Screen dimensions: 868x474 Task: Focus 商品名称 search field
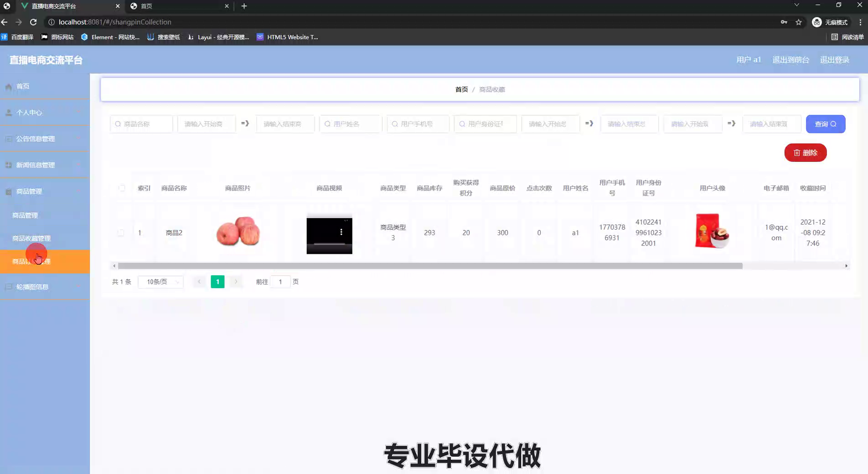(141, 124)
